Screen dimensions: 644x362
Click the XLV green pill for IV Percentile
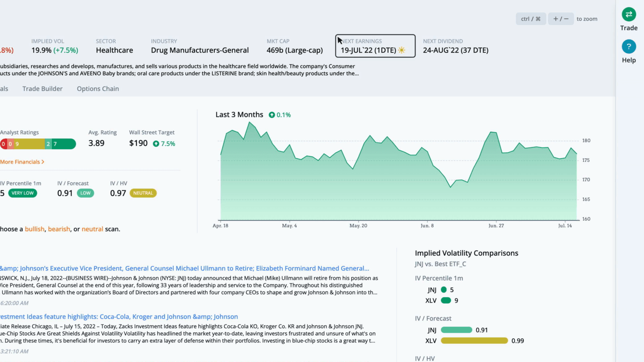[446, 300]
